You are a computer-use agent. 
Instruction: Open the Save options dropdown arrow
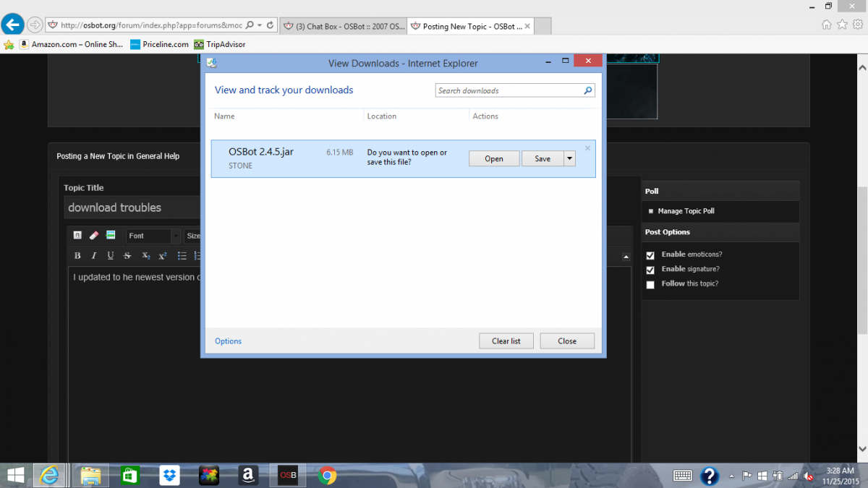[570, 159]
